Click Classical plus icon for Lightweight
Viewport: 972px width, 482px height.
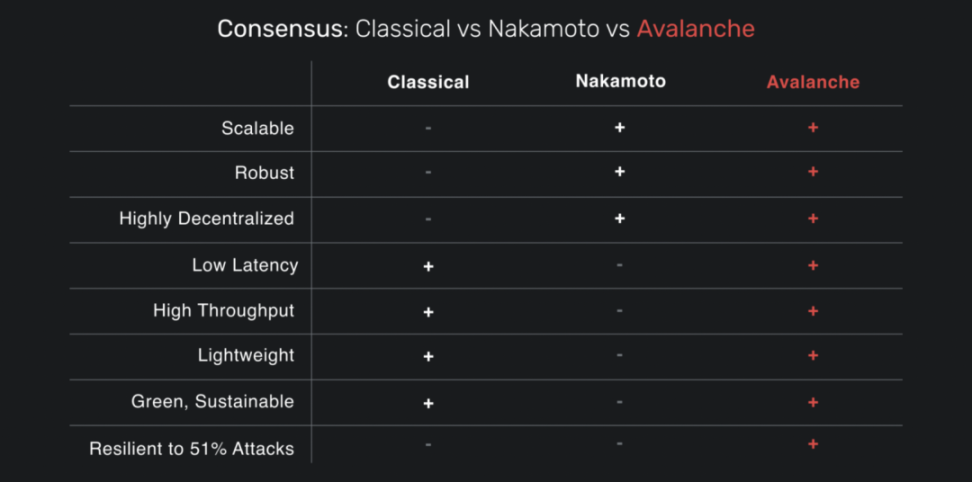pyautogui.click(x=428, y=356)
